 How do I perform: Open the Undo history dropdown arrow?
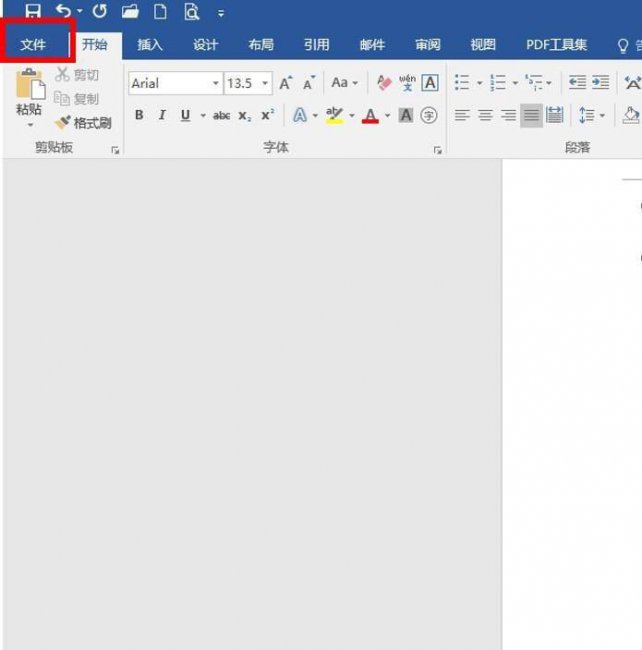click(x=80, y=11)
